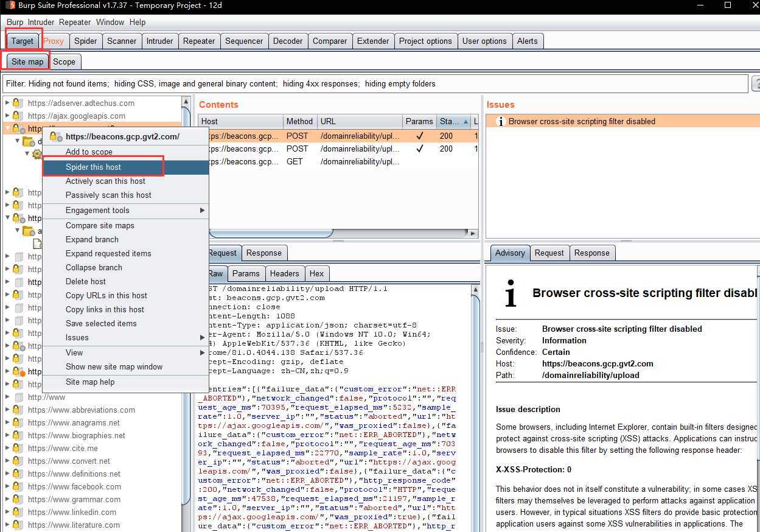Screen dimensions: 760x532
Task: Click the lock icon beside https://www.linkedin.com
Action: click(x=18, y=512)
